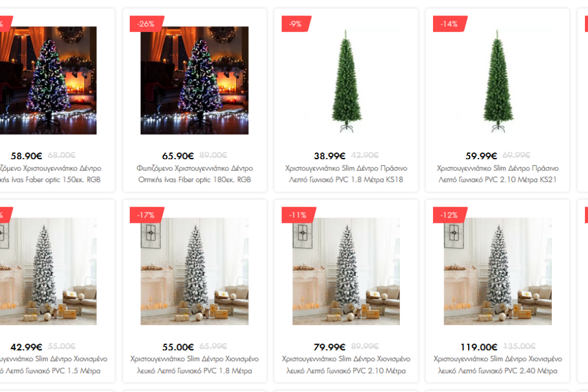Click the -17% discount badge
The image size is (588, 392).
[x=146, y=215]
